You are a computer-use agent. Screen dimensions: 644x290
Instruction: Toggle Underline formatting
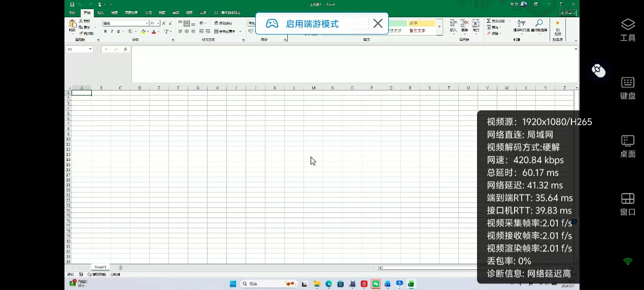tap(118, 31)
